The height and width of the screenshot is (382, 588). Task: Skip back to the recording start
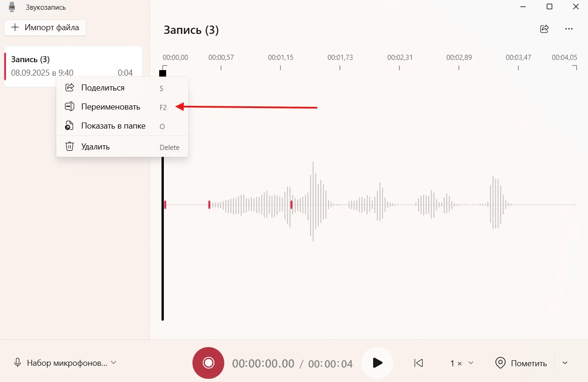[x=419, y=363]
